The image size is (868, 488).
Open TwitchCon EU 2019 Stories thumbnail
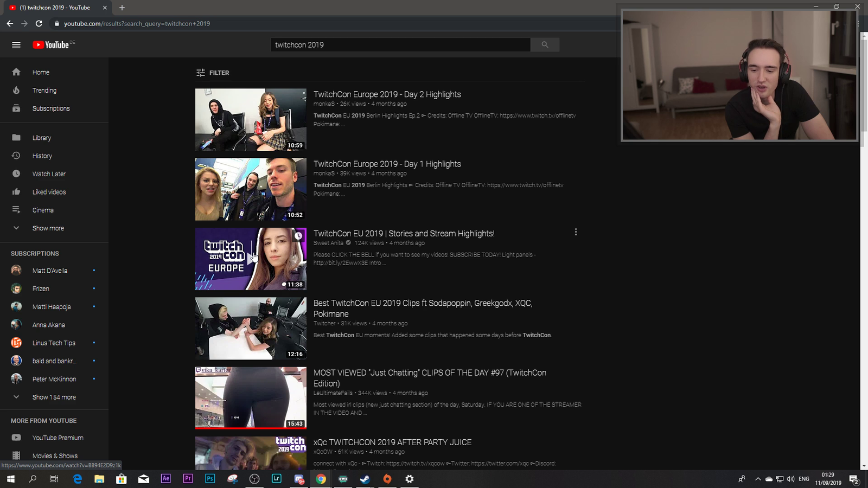pos(251,259)
